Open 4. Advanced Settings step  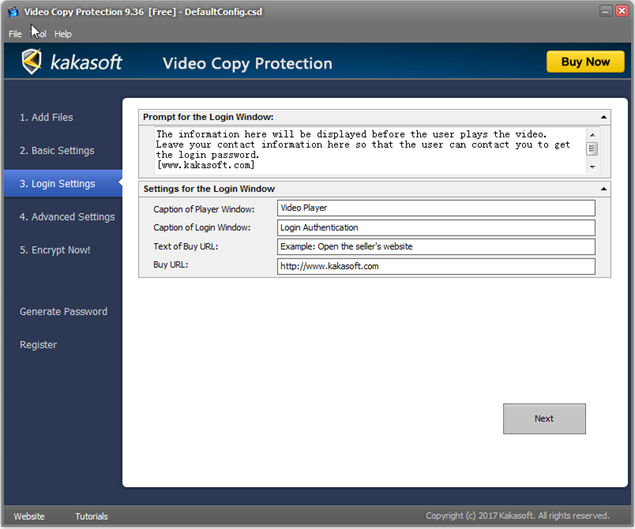coord(67,217)
